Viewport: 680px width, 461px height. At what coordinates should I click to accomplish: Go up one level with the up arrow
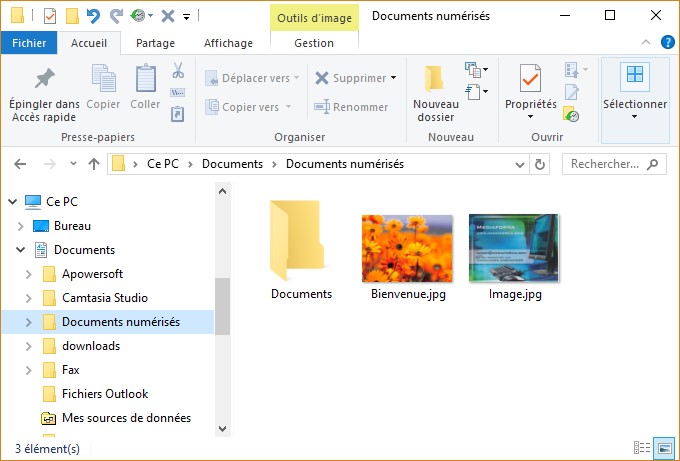(x=94, y=164)
